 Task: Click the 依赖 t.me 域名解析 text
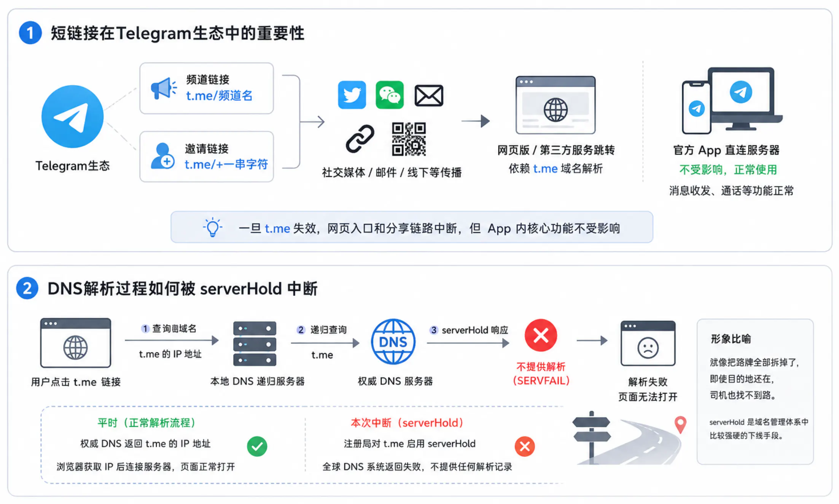(556, 168)
